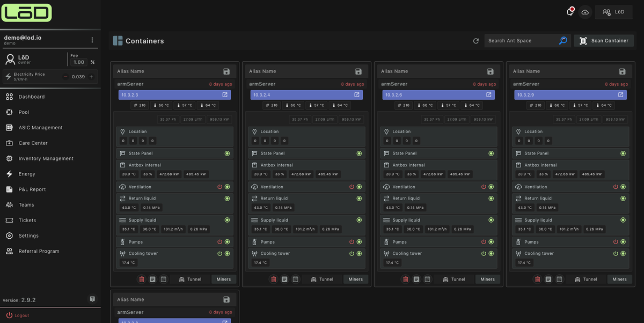Toggle Pumps power for container 10.3.2.9
The width and height of the screenshot is (644, 323).
(x=616, y=242)
